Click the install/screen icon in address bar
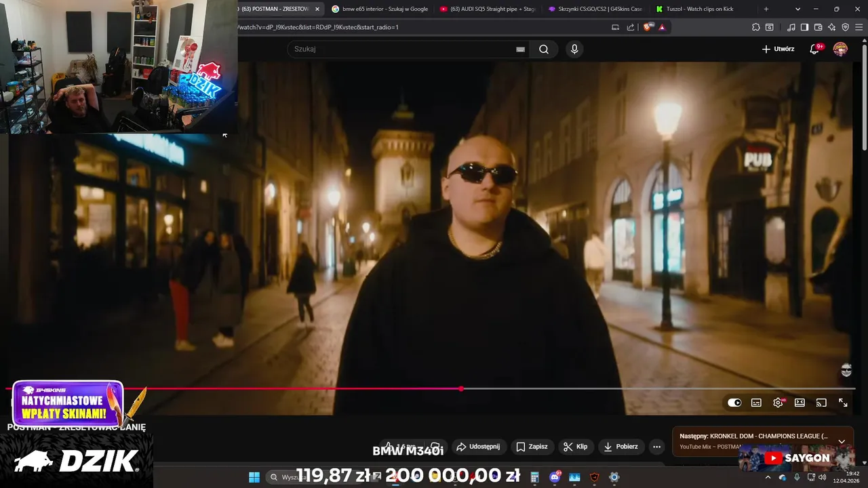The height and width of the screenshot is (488, 868). tap(615, 27)
